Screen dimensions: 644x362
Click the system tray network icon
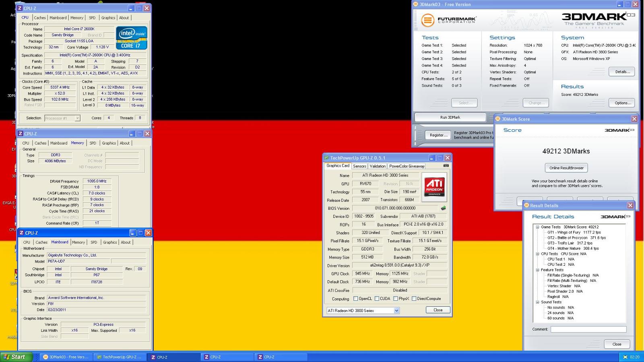click(625, 357)
